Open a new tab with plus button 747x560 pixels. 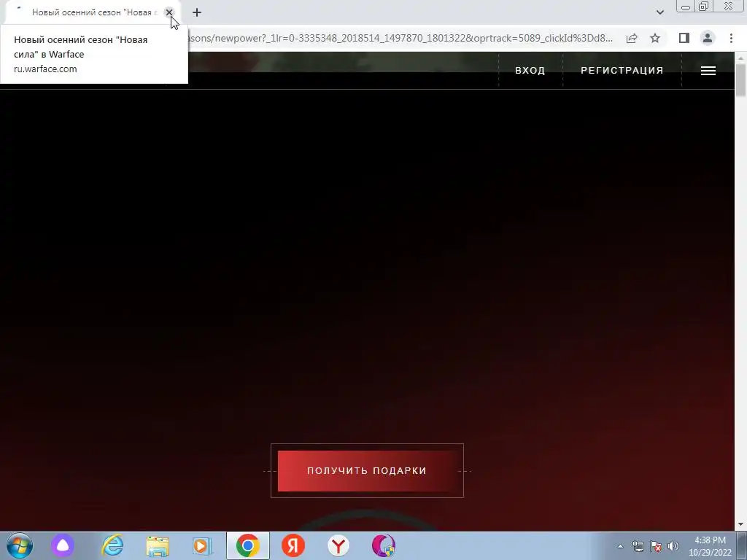click(197, 12)
